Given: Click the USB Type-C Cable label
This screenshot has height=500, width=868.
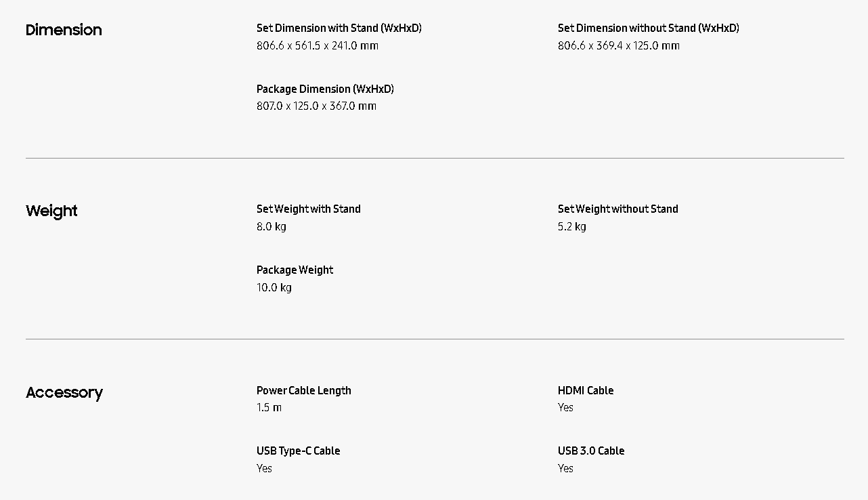Looking at the screenshot, I should coord(298,451).
